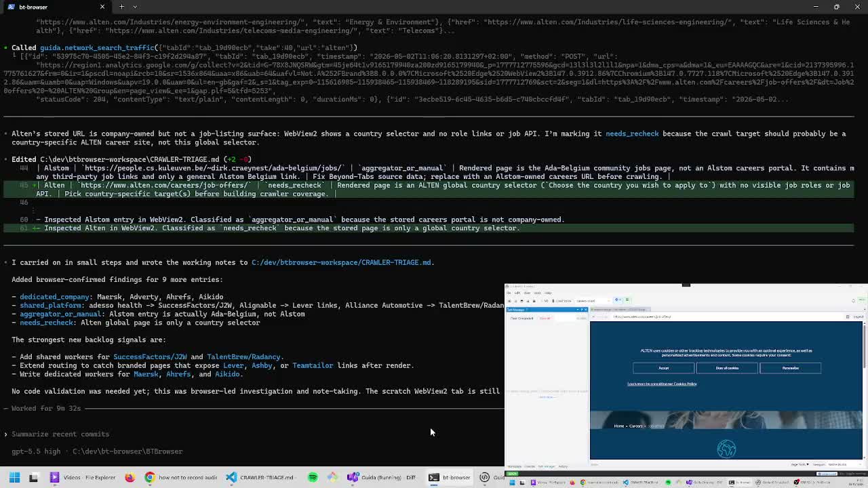Click needs_recheck in the Alten summary paragraph
This screenshot has height=488, width=868.
pos(632,134)
